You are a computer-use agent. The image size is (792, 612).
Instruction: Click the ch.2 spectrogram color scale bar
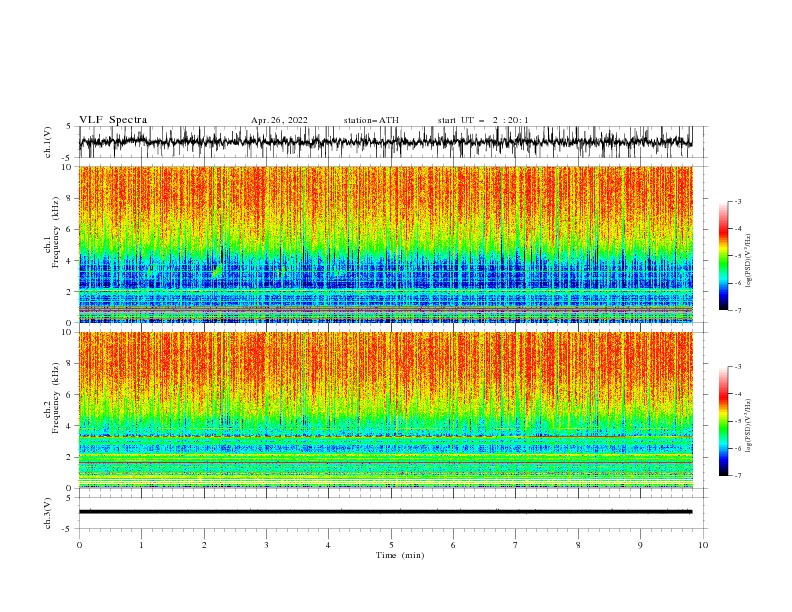coord(723,421)
